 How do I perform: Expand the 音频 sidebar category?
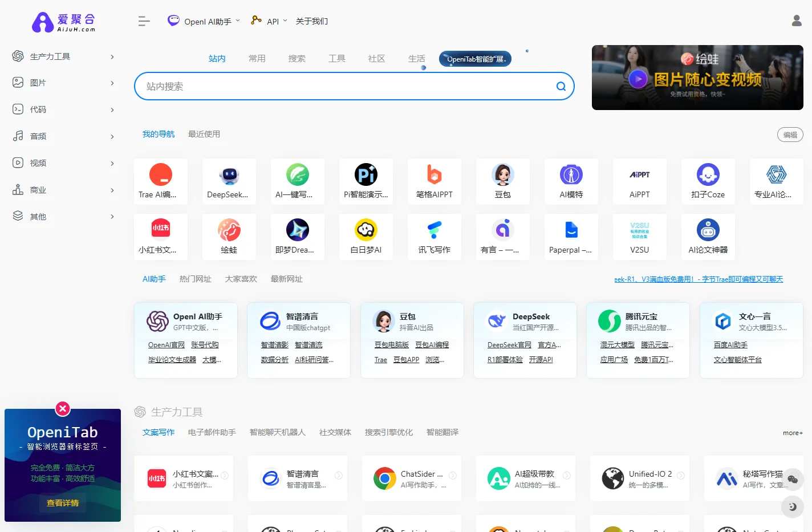[63, 136]
